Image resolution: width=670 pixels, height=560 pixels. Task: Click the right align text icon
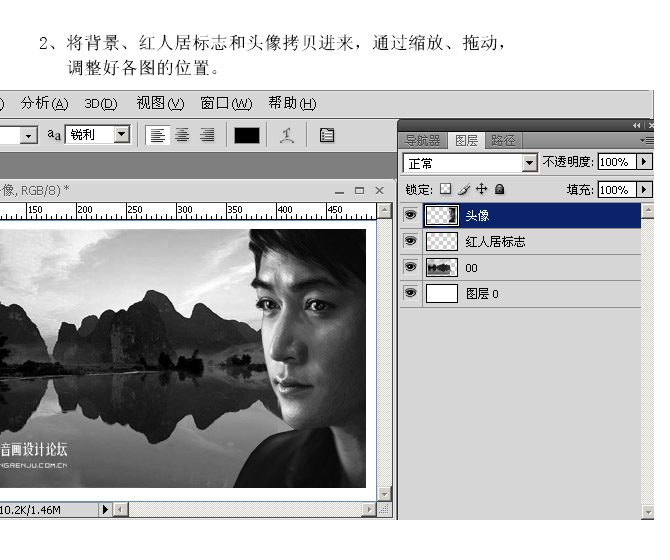207,135
